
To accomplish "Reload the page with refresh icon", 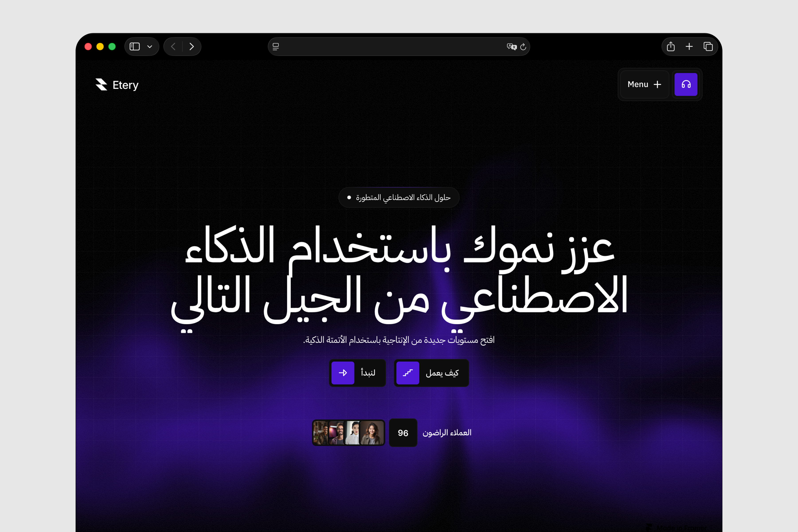I will [523, 47].
